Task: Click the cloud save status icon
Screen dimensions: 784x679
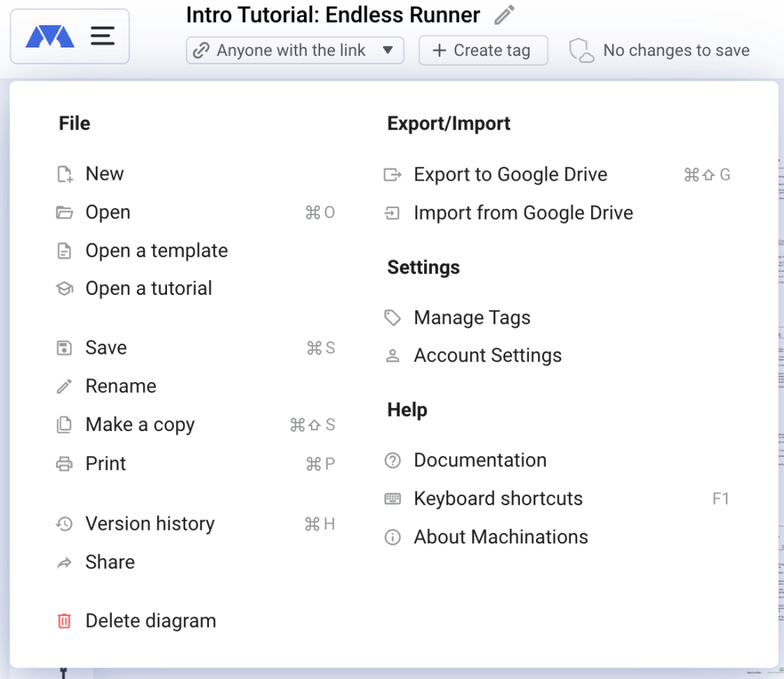Action: (582, 51)
